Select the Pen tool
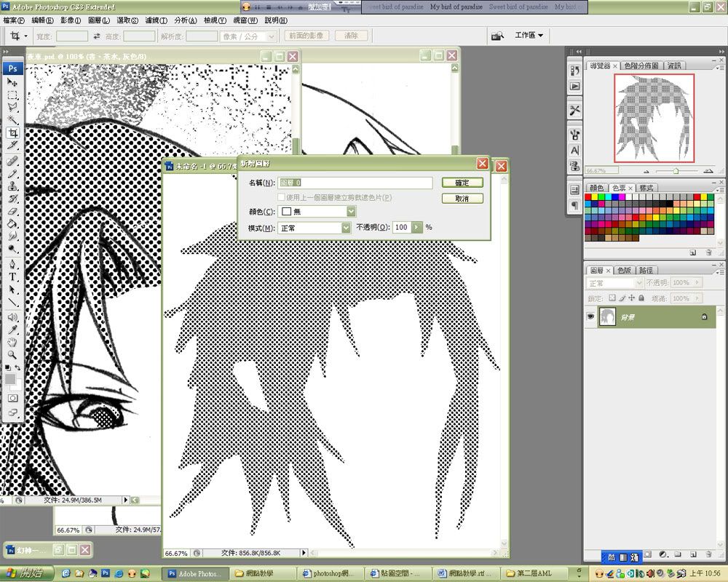This screenshot has height=582, width=728. tap(12, 265)
